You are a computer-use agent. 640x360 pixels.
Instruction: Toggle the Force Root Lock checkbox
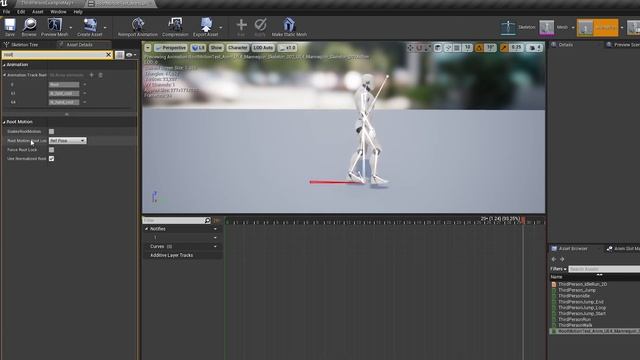click(51, 150)
